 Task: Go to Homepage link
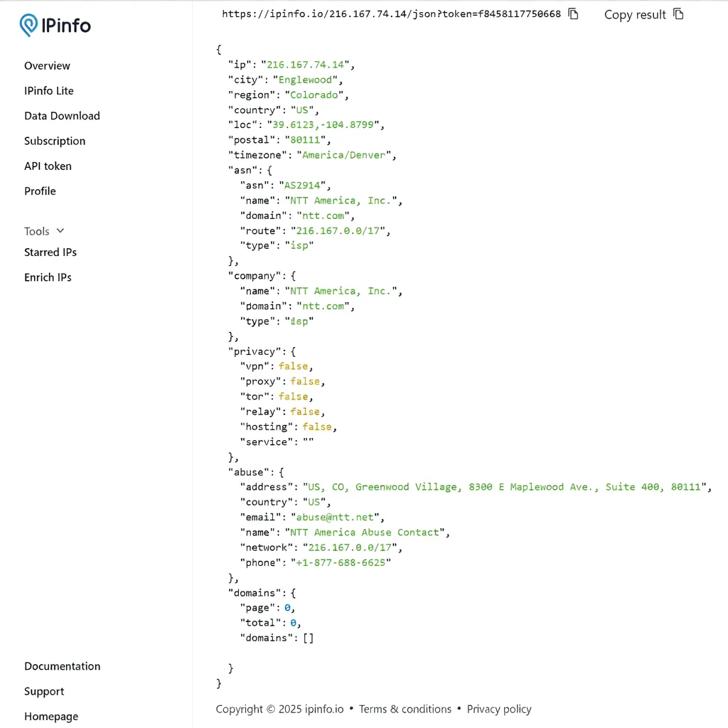coord(51,717)
